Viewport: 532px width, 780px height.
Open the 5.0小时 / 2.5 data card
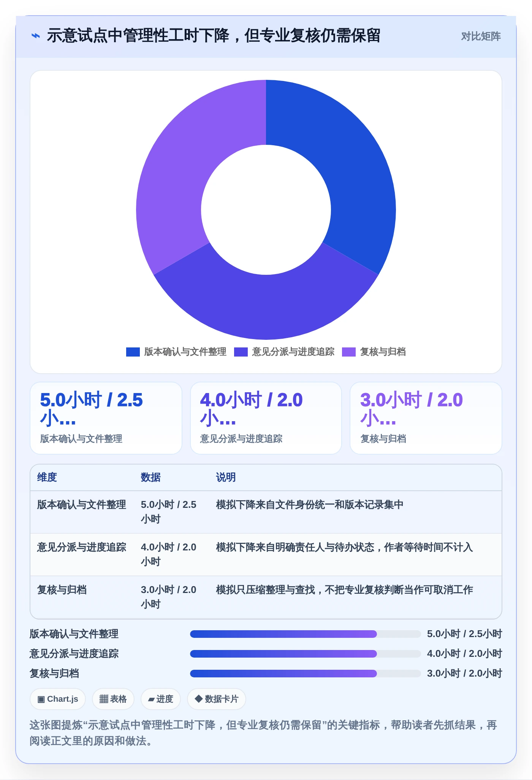click(106, 418)
